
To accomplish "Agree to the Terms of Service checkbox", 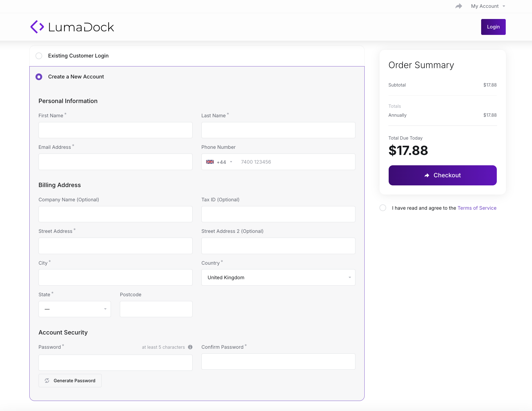I will (383, 208).
